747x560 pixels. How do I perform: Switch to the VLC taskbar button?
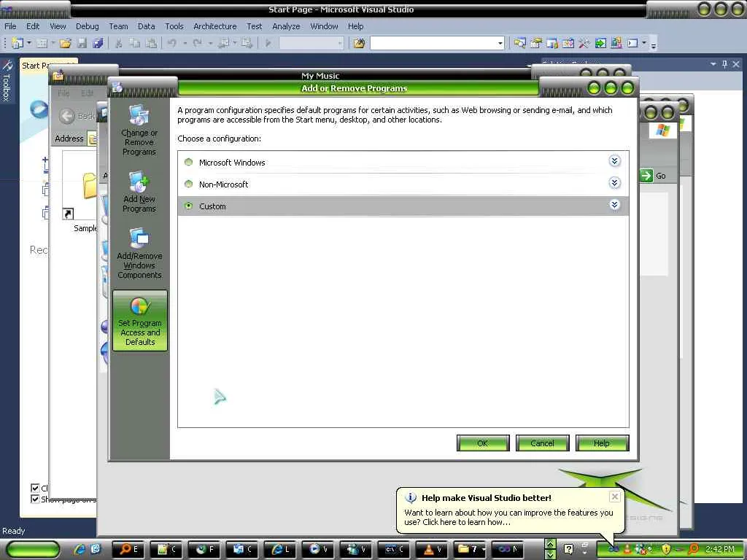coord(433,549)
